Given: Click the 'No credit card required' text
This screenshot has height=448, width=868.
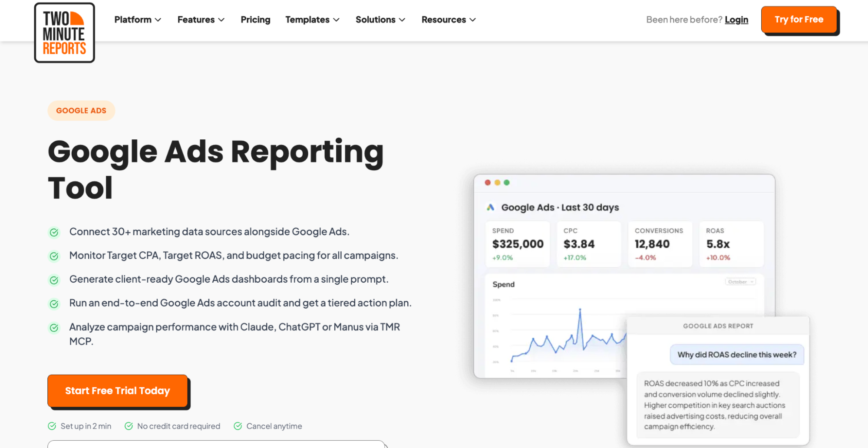Looking at the screenshot, I should tap(178, 426).
